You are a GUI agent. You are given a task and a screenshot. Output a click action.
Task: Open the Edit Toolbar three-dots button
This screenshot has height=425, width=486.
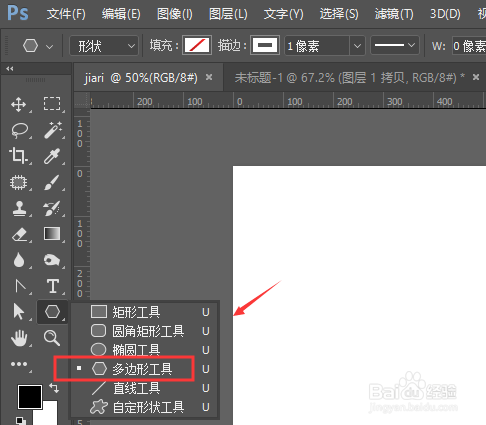pyautogui.click(x=19, y=364)
